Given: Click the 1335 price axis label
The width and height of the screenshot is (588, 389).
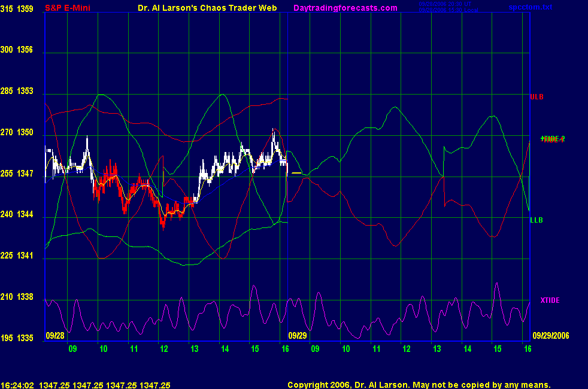Looking at the screenshot, I should click(27, 338).
